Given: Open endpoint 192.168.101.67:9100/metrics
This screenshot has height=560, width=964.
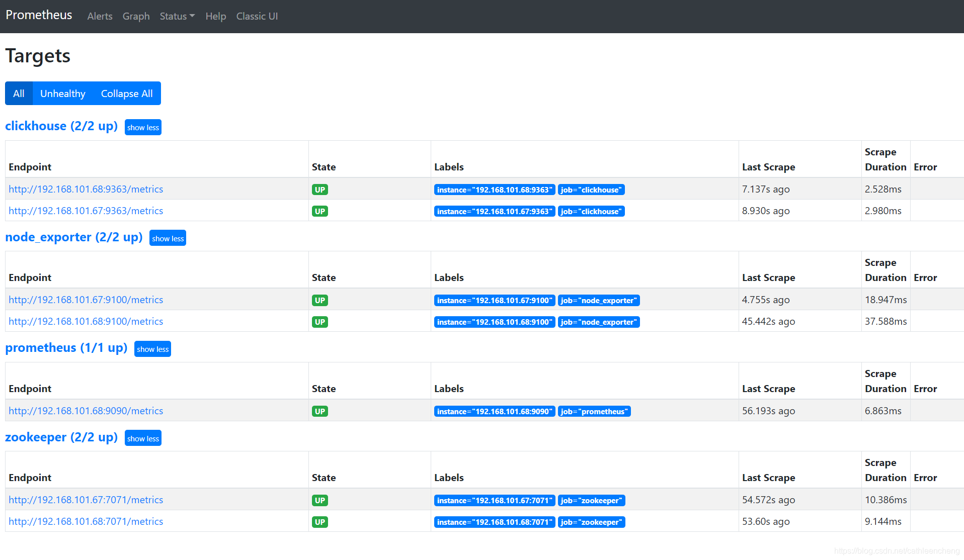Looking at the screenshot, I should pos(86,300).
